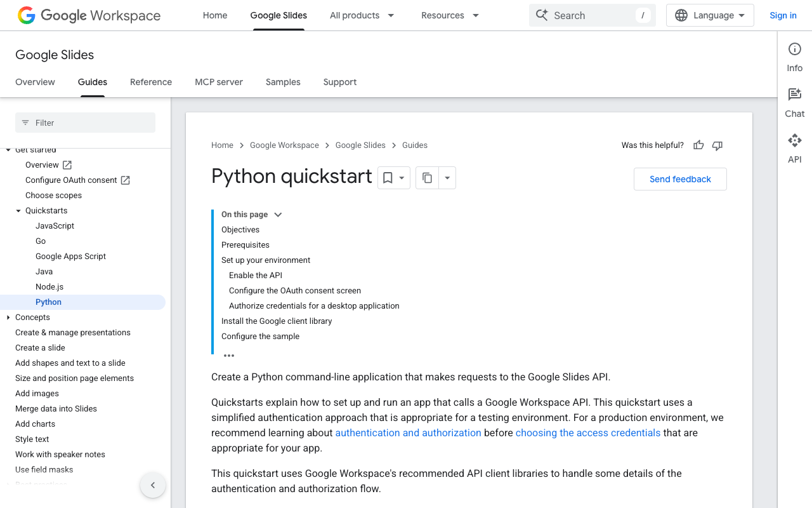The width and height of the screenshot is (812, 508).
Task: Collapse the left navigation panel
Action: tap(153, 485)
